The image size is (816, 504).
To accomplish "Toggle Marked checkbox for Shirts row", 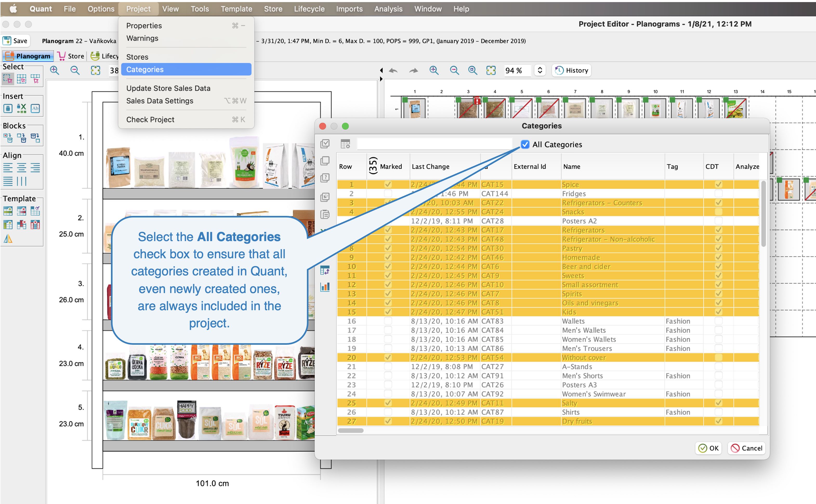I will pyautogui.click(x=388, y=412).
